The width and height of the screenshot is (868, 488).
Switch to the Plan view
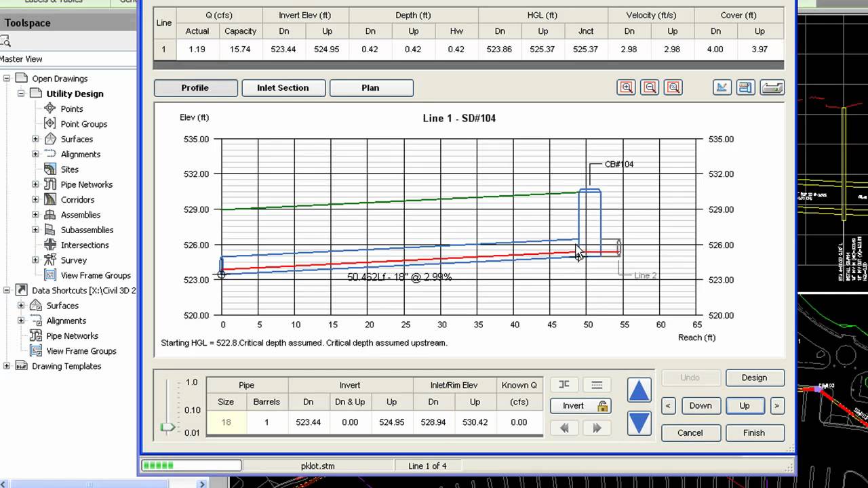pos(371,88)
